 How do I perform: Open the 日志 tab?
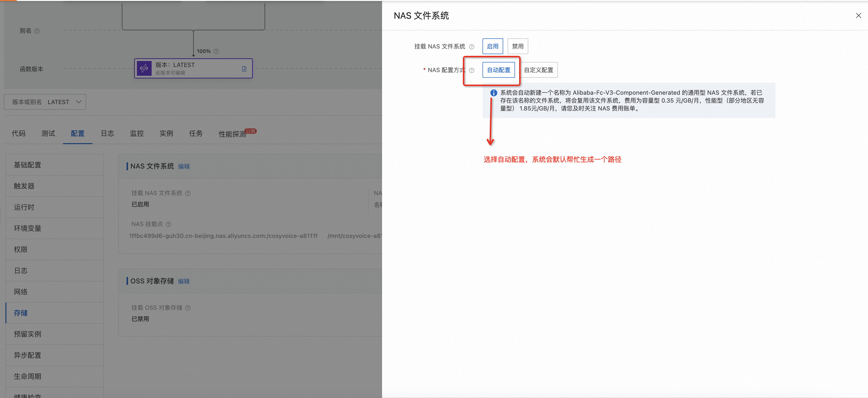(108, 134)
